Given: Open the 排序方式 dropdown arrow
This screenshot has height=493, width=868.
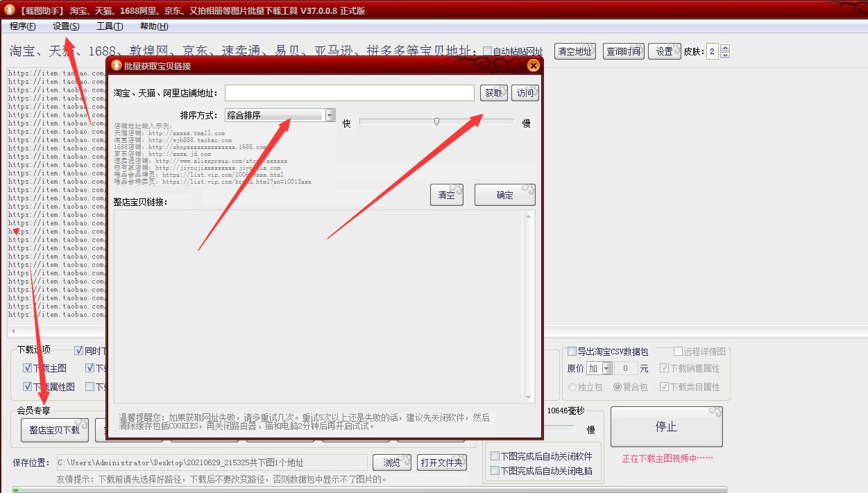Looking at the screenshot, I should tap(330, 115).
